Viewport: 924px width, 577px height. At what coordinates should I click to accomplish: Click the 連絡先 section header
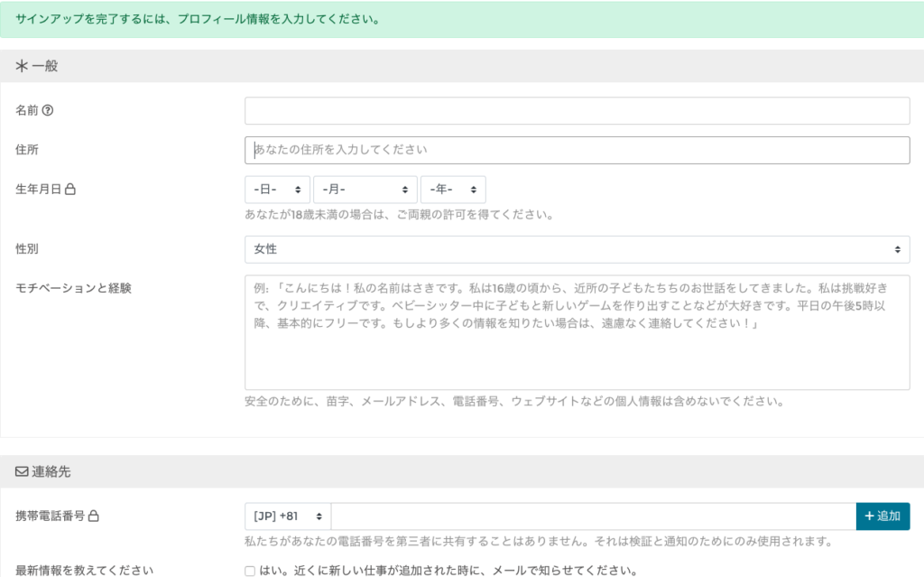click(45, 471)
